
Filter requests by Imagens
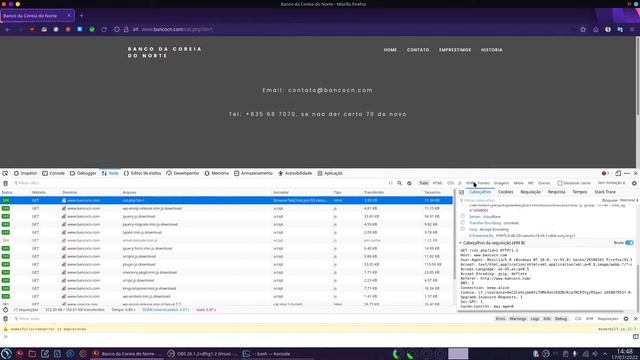pyautogui.click(x=502, y=183)
